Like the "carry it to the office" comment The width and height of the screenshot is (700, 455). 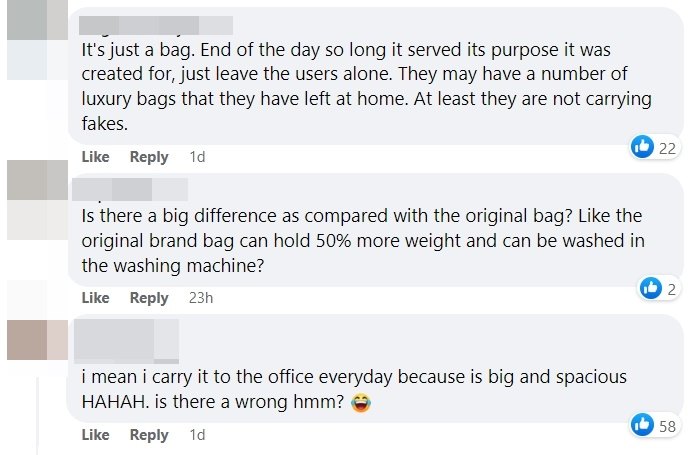point(95,435)
